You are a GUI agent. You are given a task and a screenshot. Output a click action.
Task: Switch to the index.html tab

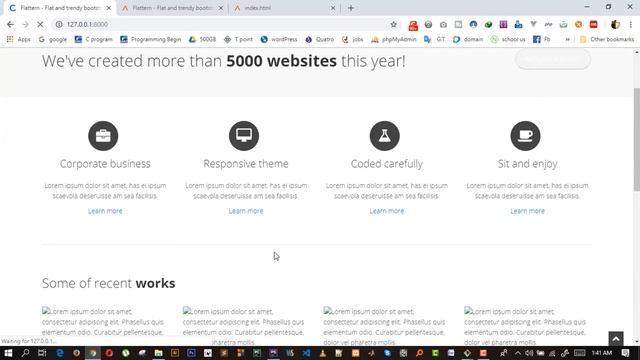(x=284, y=8)
